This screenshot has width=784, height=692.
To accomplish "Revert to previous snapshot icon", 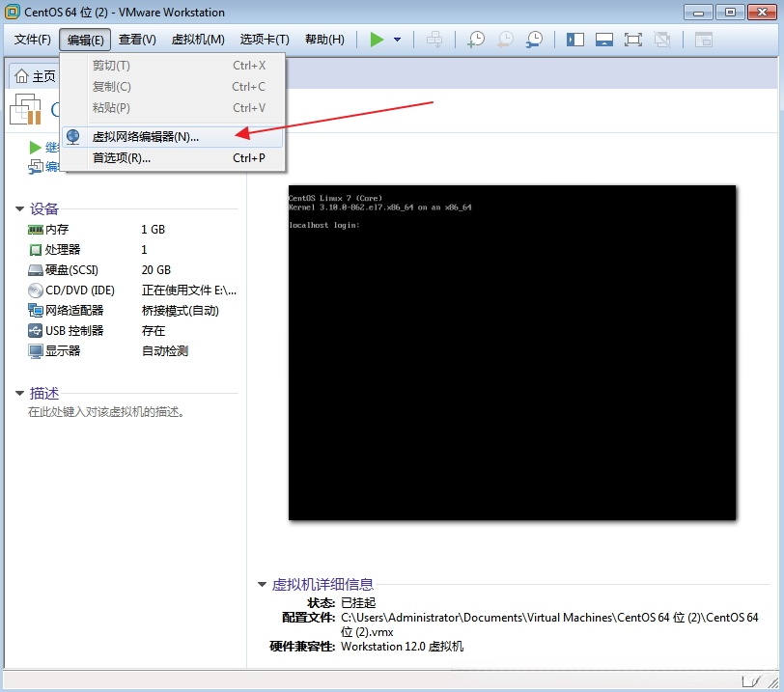I will 505,40.
